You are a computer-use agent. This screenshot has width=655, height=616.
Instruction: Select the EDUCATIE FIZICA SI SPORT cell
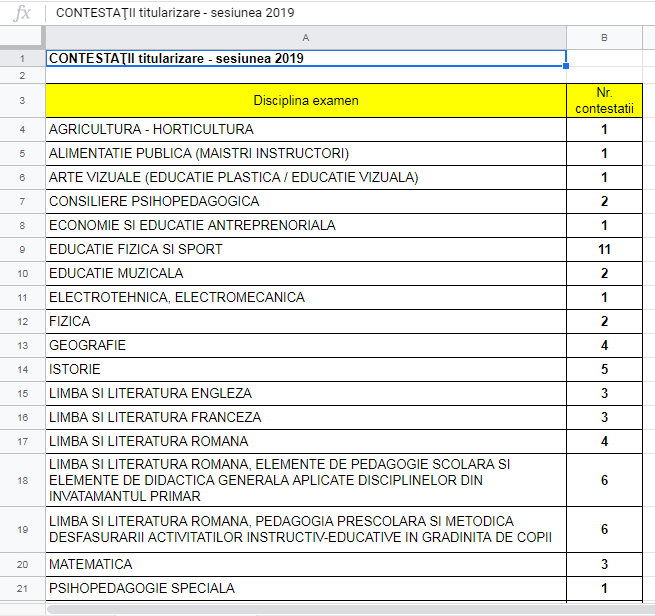click(x=305, y=249)
